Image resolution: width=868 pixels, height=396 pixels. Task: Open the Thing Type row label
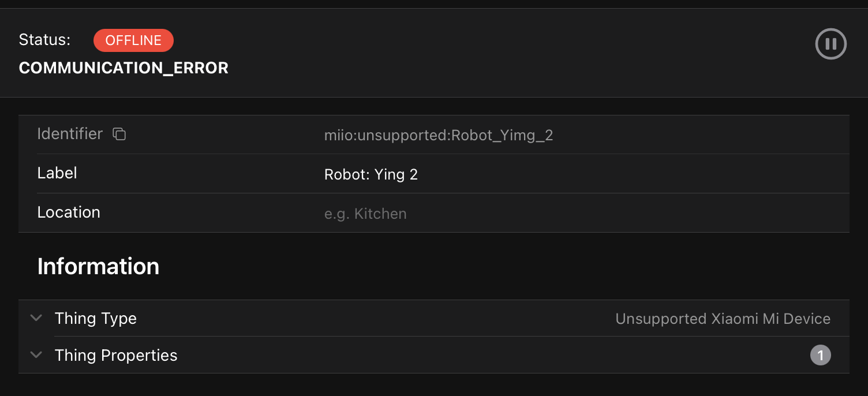pos(95,319)
